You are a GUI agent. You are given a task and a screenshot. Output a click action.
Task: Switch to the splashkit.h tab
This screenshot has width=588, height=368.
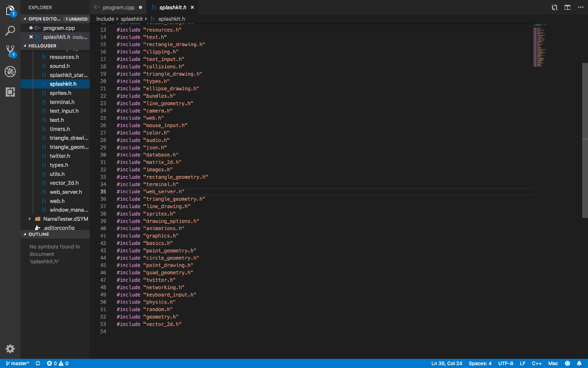pyautogui.click(x=172, y=8)
